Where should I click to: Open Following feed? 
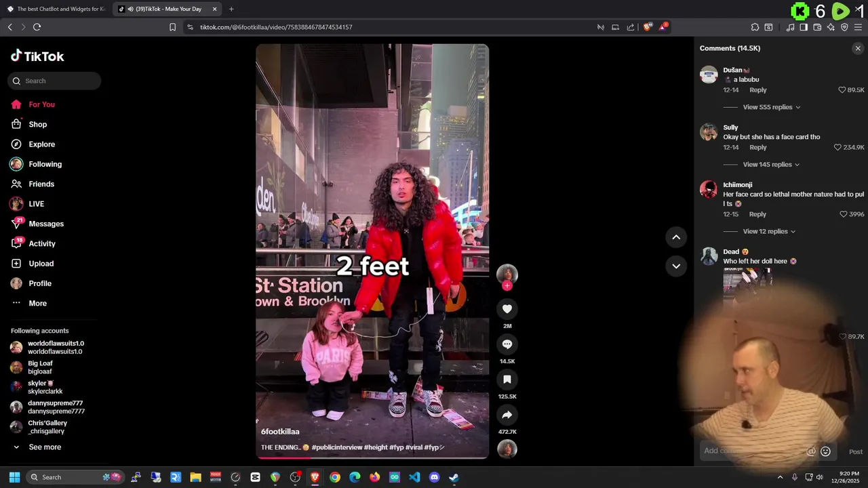tap(36, 164)
